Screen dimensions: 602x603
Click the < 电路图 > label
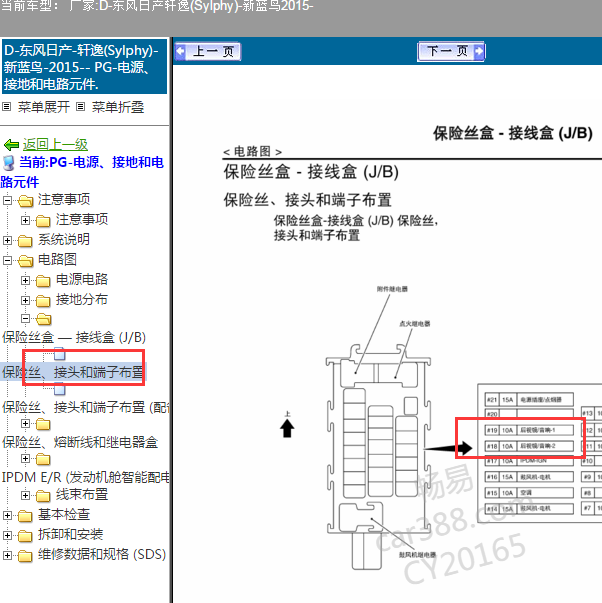tap(253, 152)
